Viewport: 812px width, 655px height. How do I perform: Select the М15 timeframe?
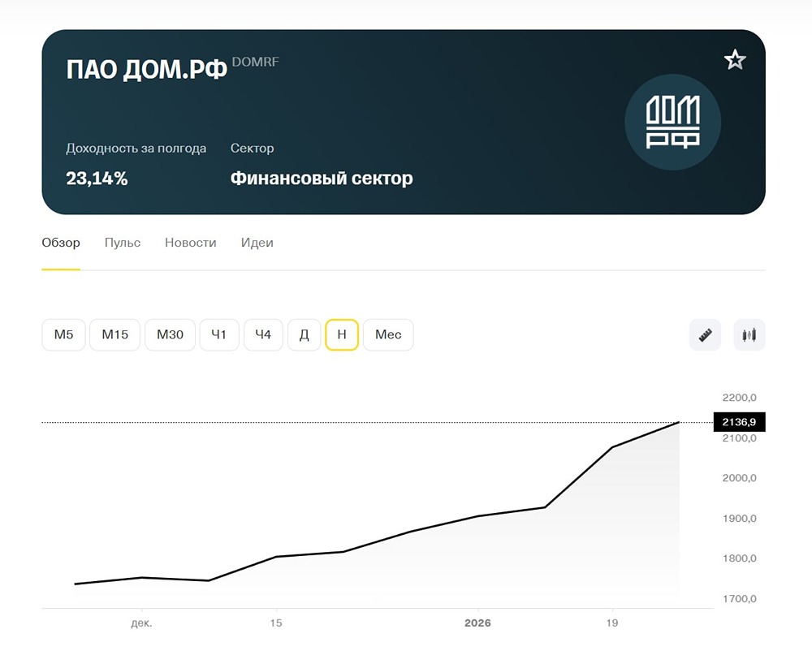(x=114, y=334)
